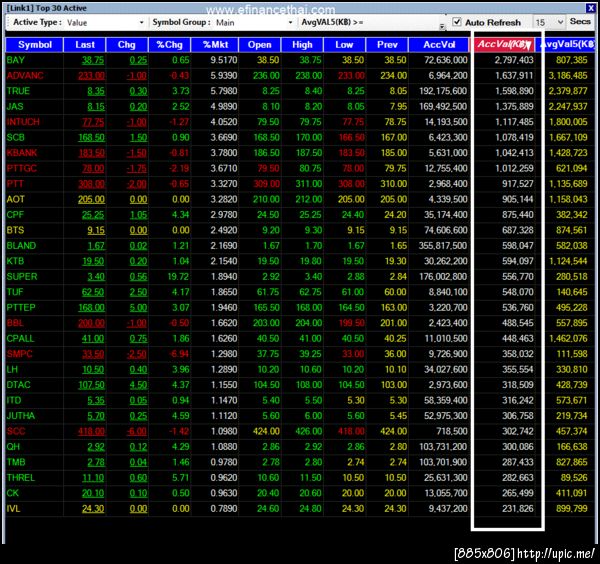This screenshot has height=564, width=600.
Task: Select the TRUE symbol
Action: click(18, 91)
